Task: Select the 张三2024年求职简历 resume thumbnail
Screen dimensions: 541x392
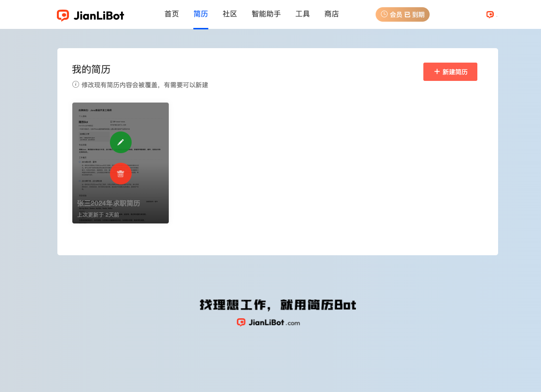Action: [x=121, y=163]
